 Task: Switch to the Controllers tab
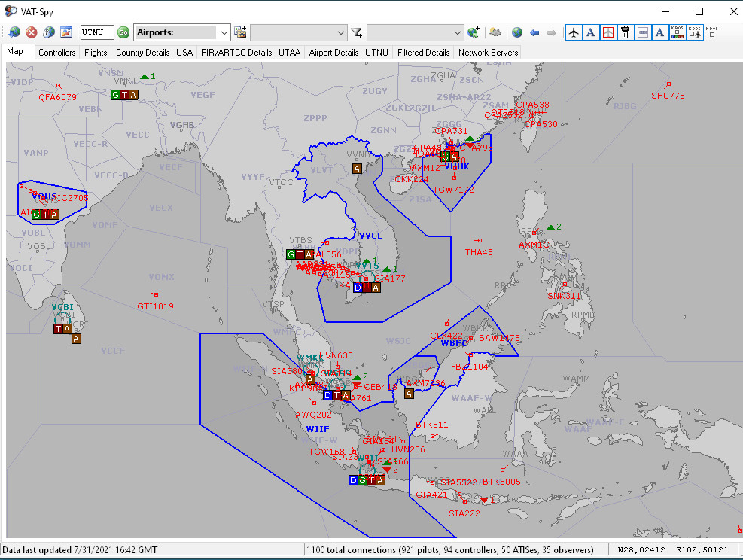[57, 53]
